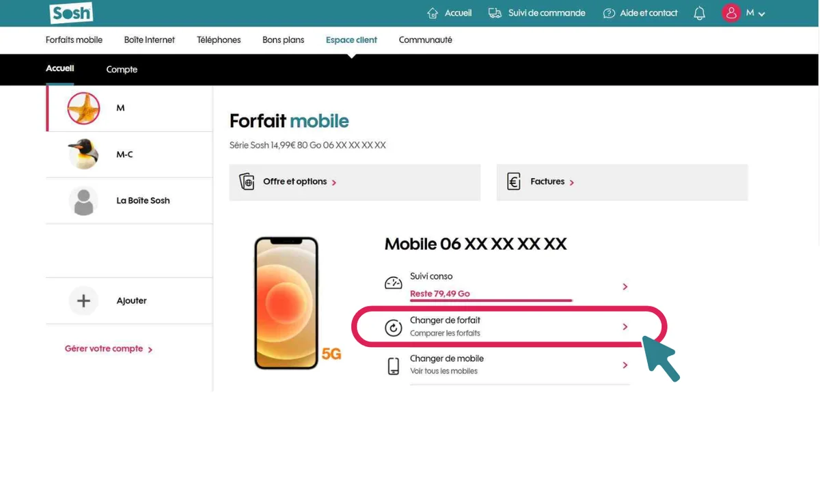
Task: Click the starfish avatar for M
Action: [x=83, y=108]
